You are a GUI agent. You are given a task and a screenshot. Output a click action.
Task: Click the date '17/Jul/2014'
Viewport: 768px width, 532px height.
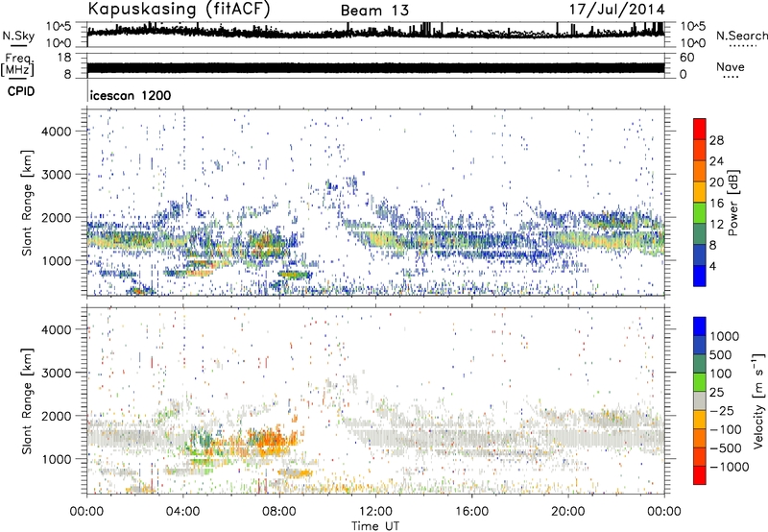click(616, 10)
